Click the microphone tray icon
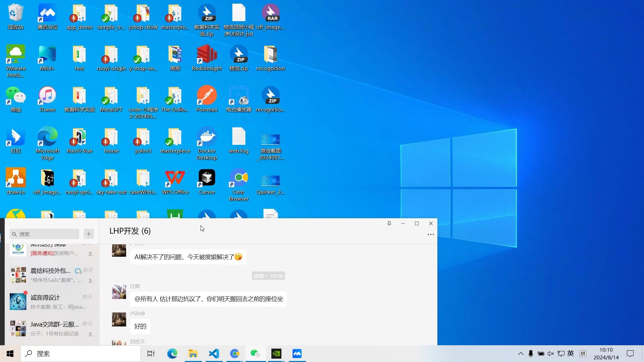 pos(531,354)
